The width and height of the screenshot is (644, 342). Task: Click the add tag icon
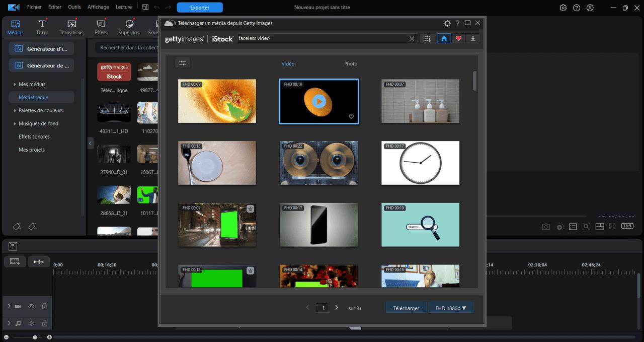(18, 227)
